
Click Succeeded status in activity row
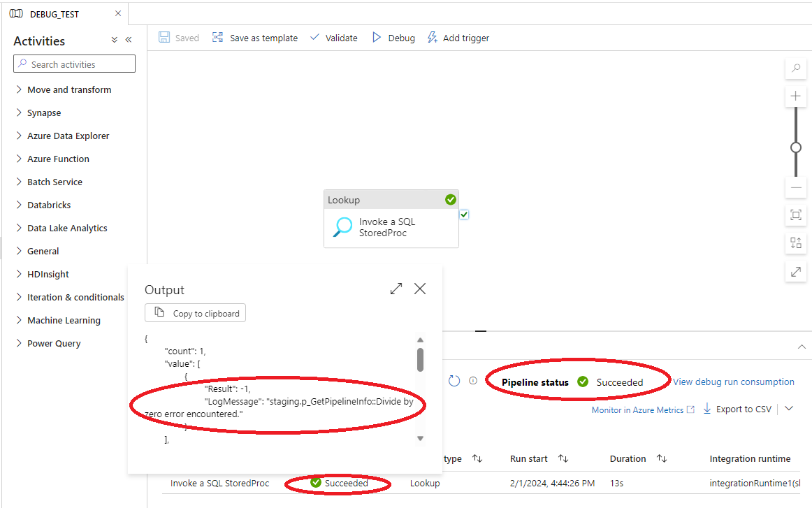[339, 483]
